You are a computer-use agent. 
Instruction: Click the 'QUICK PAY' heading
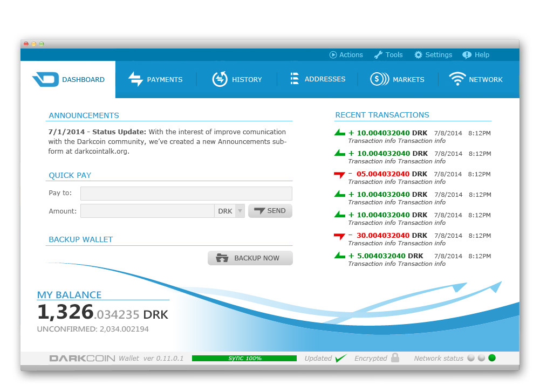(70, 175)
